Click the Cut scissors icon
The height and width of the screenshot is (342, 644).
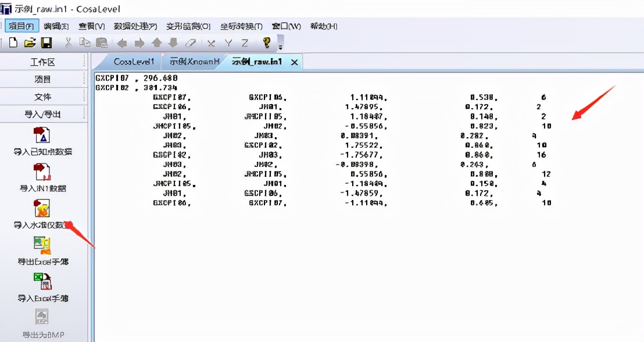click(68, 43)
